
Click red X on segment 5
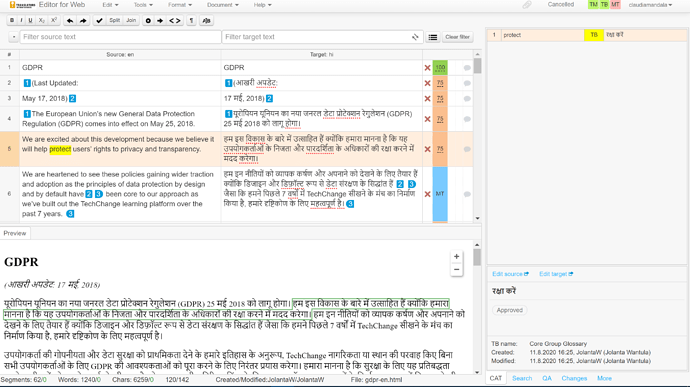[x=427, y=149]
